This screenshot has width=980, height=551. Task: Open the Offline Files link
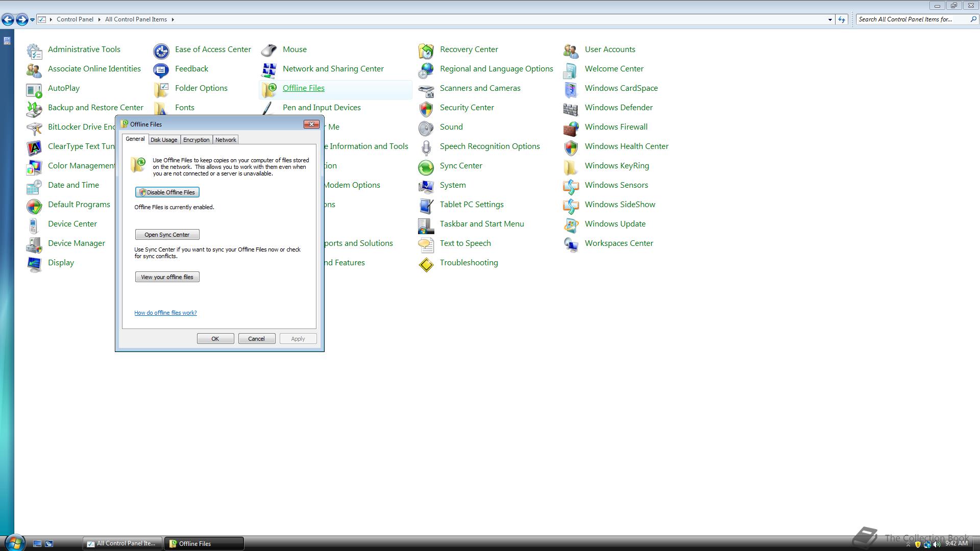(x=304, y=88)
